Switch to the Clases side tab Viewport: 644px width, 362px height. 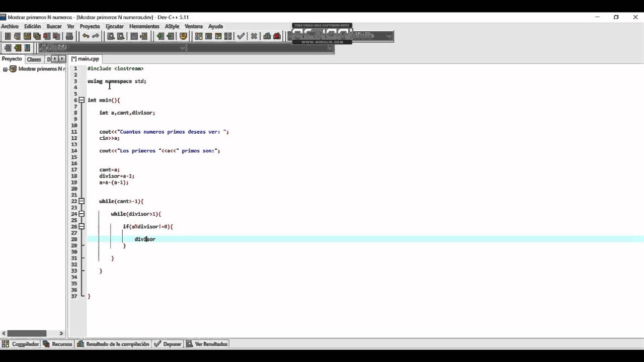pyautogui.click(x=34, y=59)
